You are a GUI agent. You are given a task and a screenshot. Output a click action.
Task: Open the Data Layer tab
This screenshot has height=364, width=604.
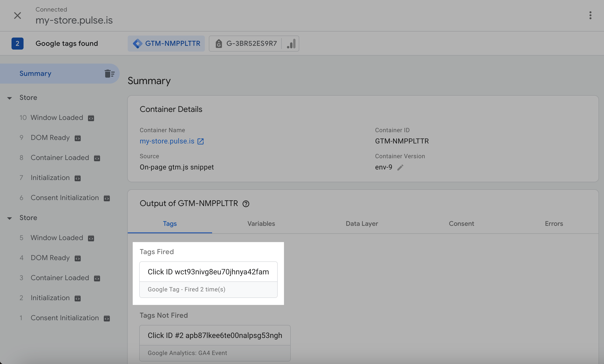[x=362, y=224]
